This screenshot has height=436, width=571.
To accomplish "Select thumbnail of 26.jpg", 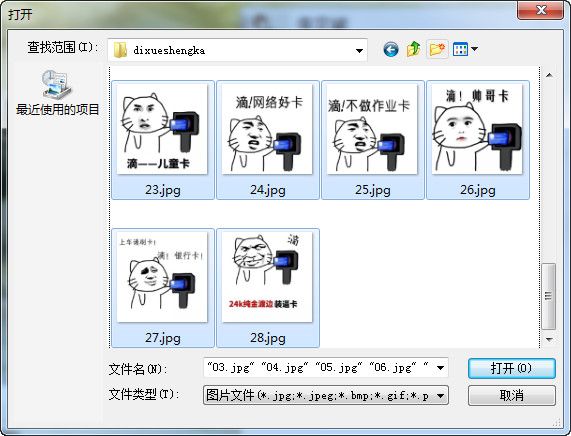I will (x=477, y=129).
